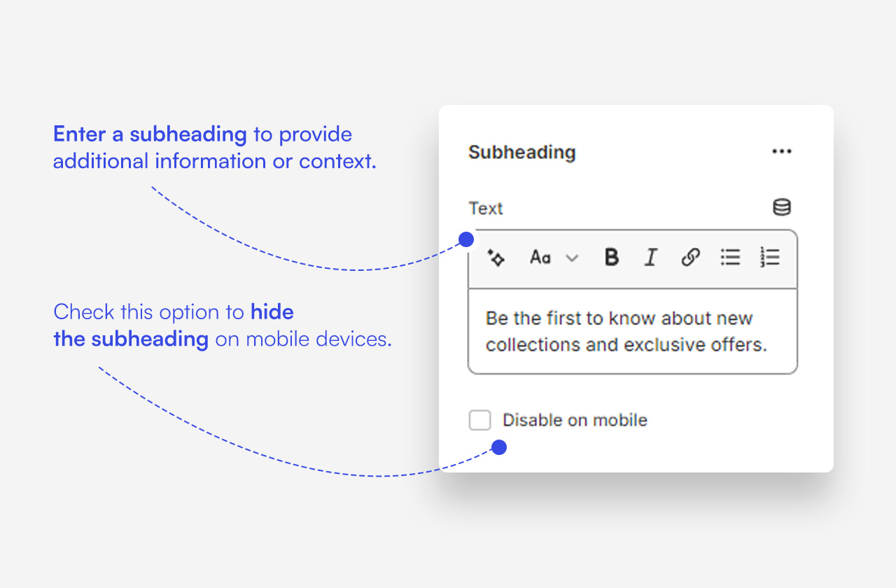The width and height of the screenshot is (896, 588).
Task: Apply a bulleted list to the text
Action: tap(730, 258)
